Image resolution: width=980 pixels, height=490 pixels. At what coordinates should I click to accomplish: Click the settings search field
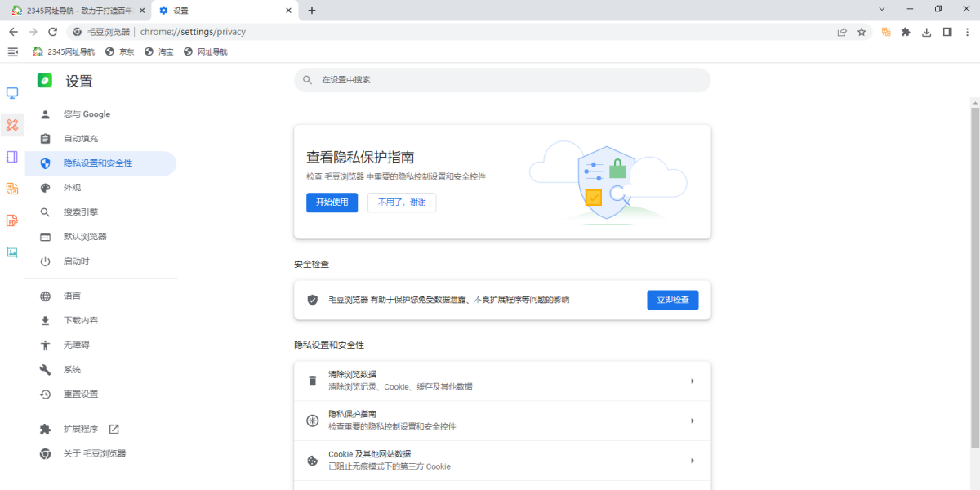click(x=502, y=79)
